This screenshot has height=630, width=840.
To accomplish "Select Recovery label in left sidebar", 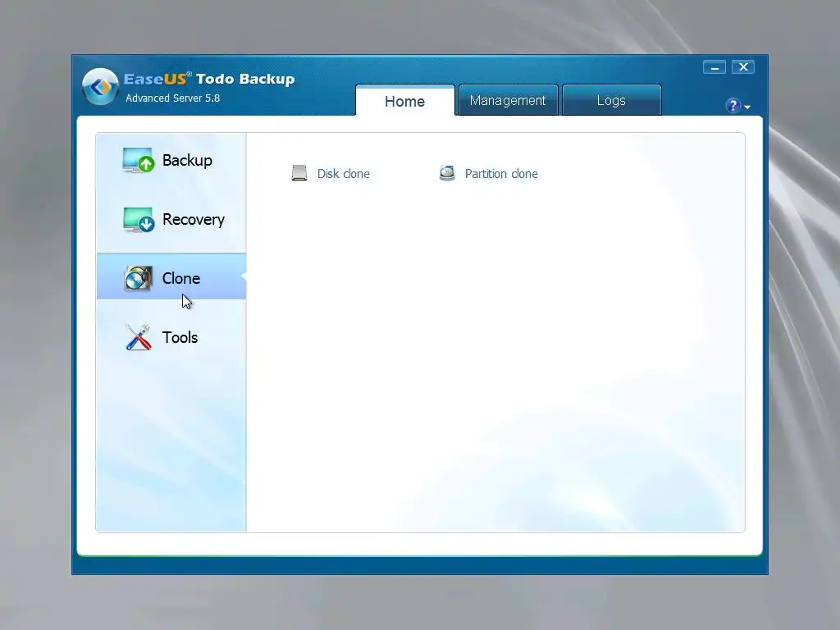I will [194, 220].
